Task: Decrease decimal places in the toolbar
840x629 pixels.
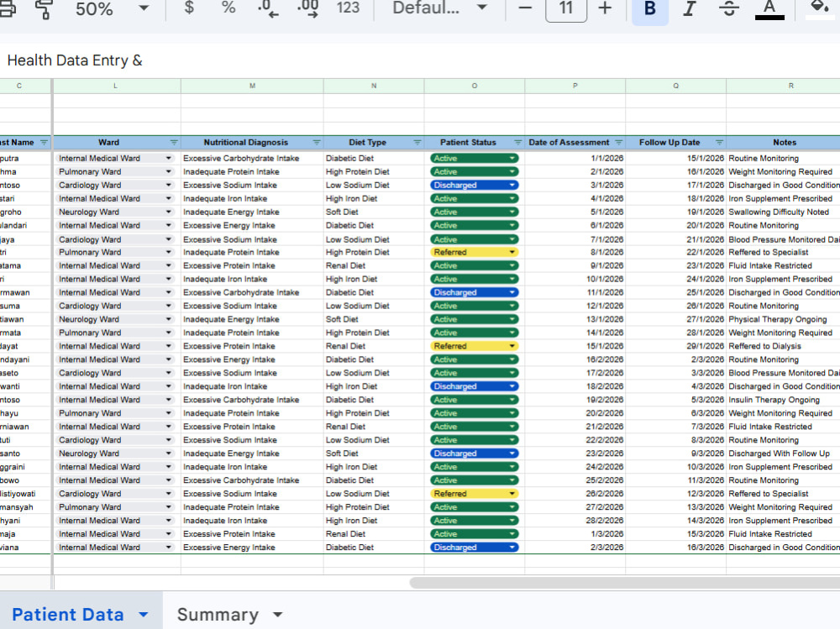Action: (x=268, y=8)
